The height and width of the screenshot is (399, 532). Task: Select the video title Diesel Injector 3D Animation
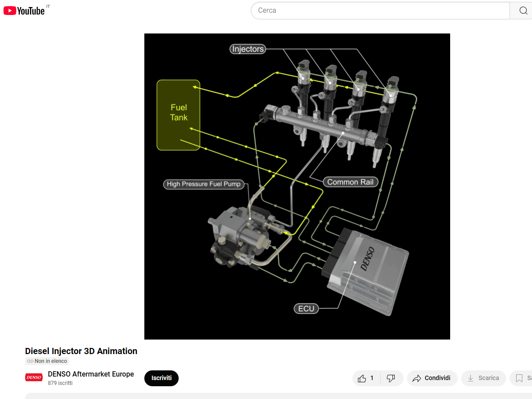click(x=81, y=351)
